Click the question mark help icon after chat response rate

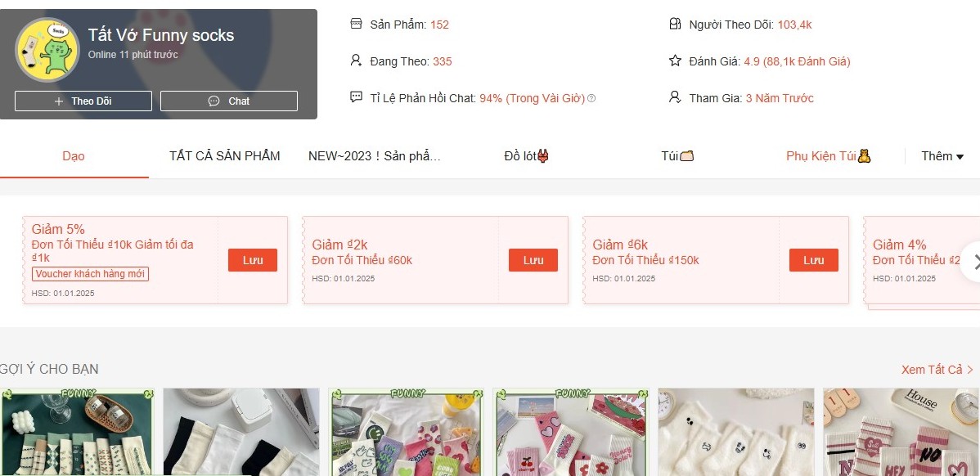tap(592, 98)
